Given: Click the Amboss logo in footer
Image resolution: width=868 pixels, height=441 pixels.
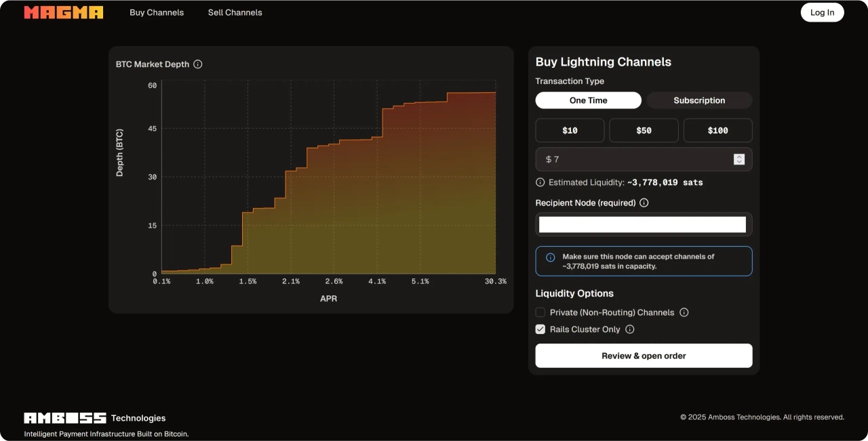Looking at the screenshot, I should (x=65, y=418).
